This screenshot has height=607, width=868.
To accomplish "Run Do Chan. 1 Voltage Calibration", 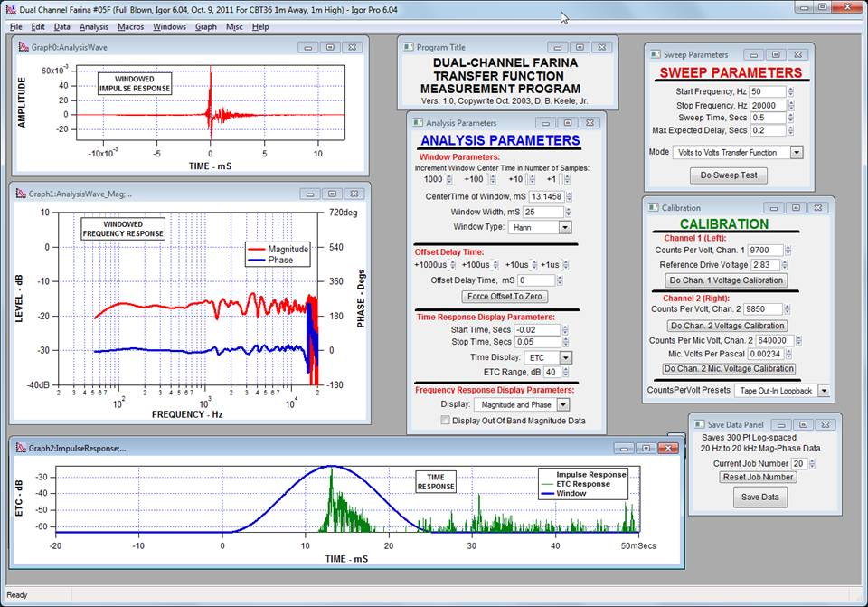I will pyautogui.click(x=726, y=280).
